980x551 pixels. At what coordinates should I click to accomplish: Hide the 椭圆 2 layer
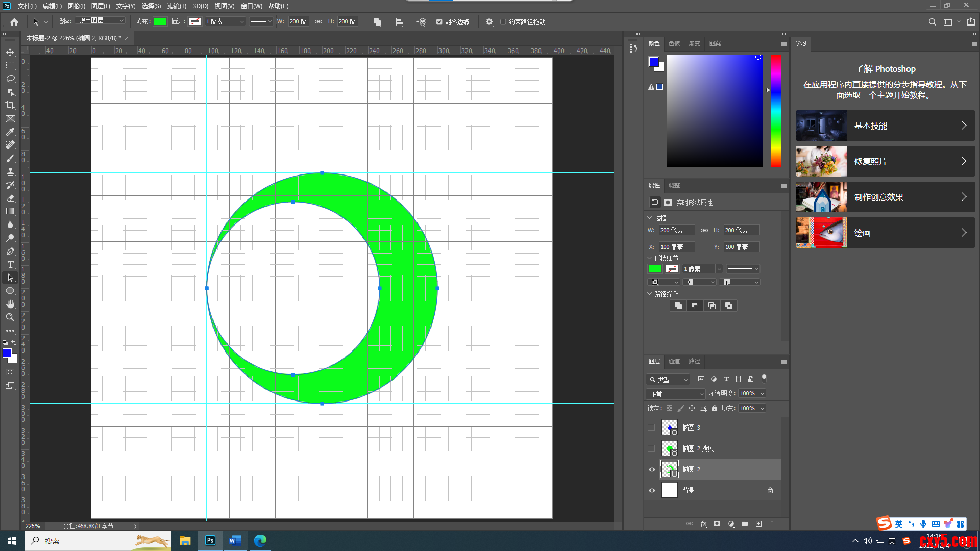652,469
